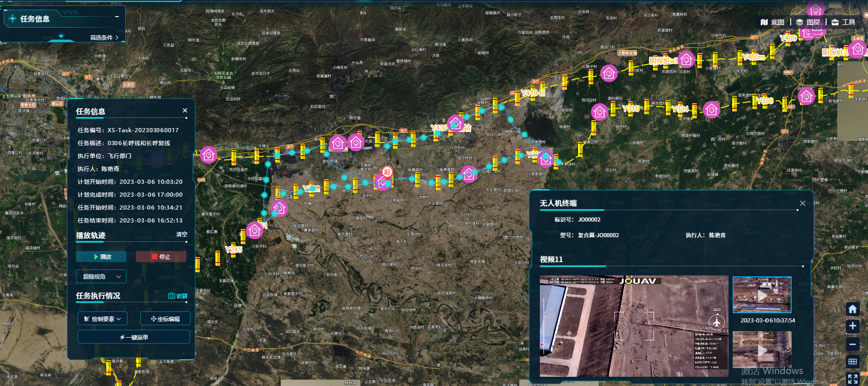
Task: Zoom out the map with minus button
Action: click(852, 344)
